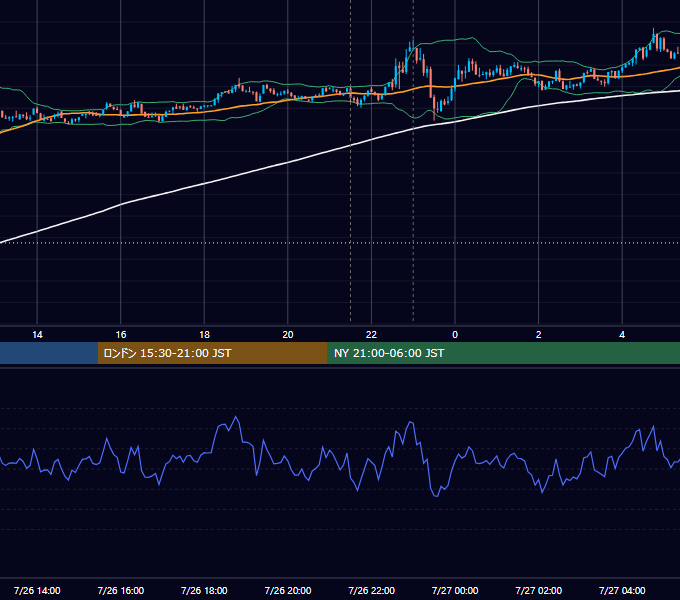The width and height of the screenshot is (680, 600).
Task: Click the 7/26 22:00 time label
Action: tap(372, 590)
